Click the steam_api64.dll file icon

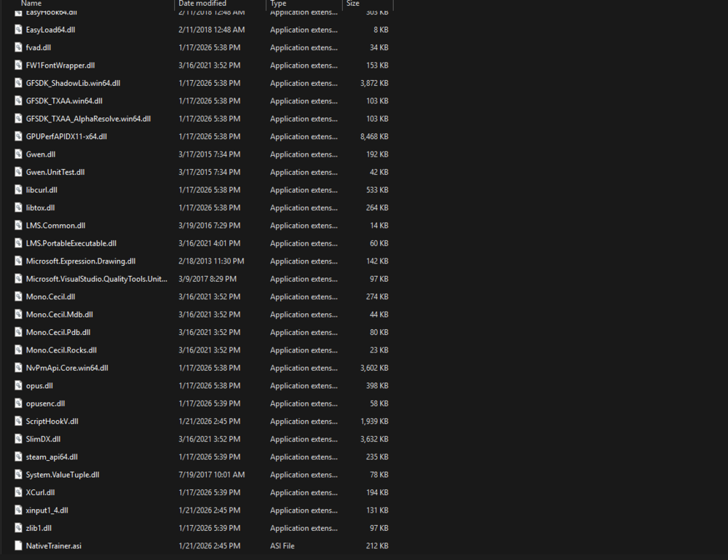18,457
